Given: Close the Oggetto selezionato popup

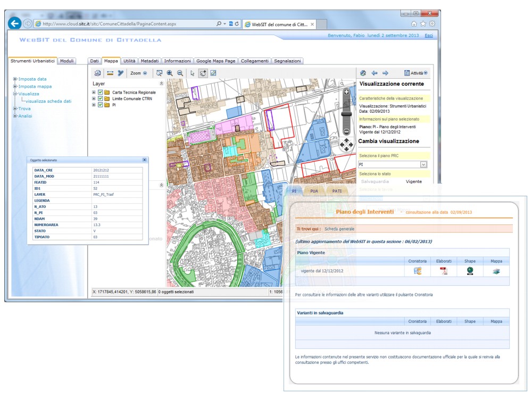Looking at the screenshot, I should coord(145,160).
